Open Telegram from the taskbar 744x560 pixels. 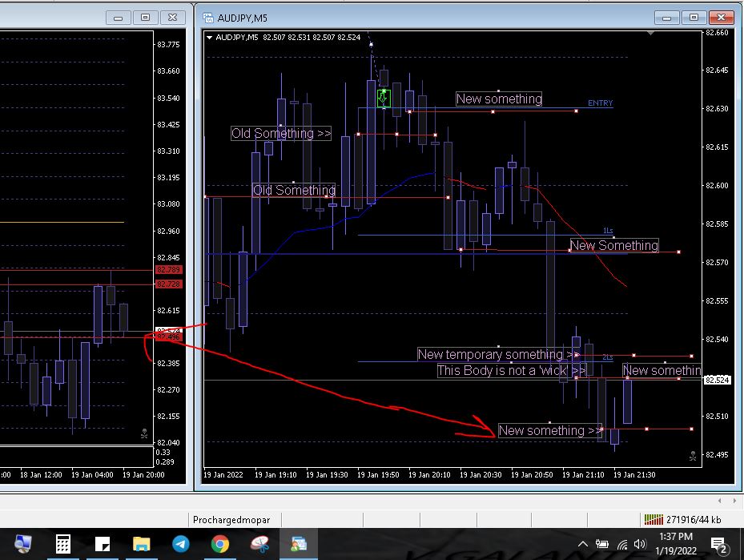(x=181, y=544)
